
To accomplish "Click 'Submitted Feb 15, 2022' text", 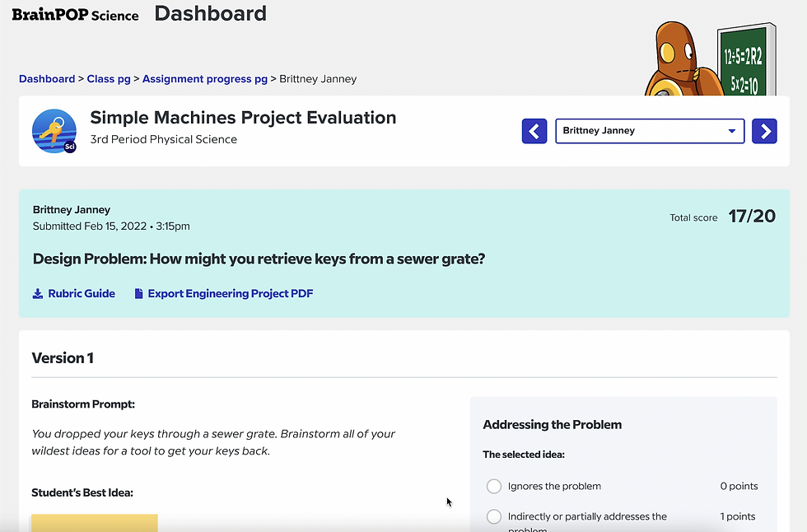I will coord(111,226).
